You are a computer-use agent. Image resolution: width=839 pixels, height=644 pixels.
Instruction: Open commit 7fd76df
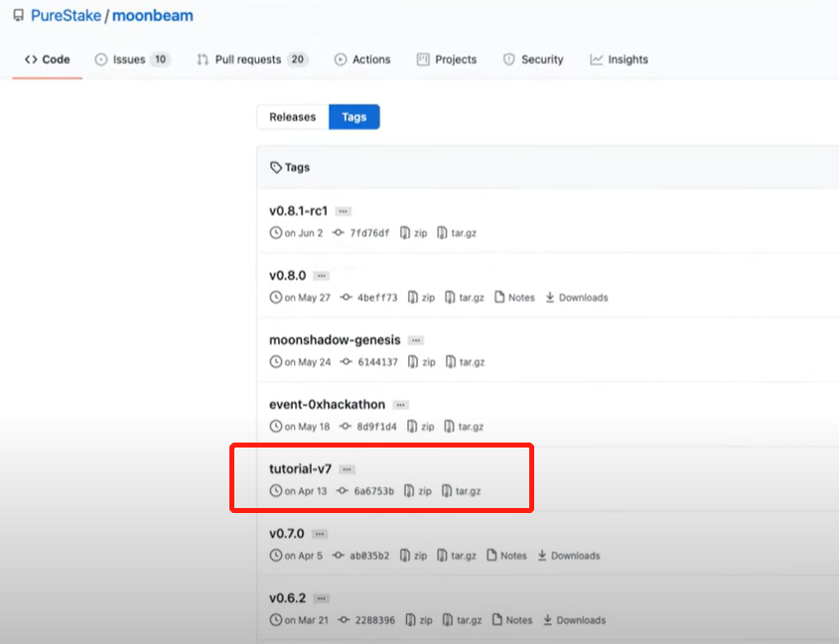361,232
